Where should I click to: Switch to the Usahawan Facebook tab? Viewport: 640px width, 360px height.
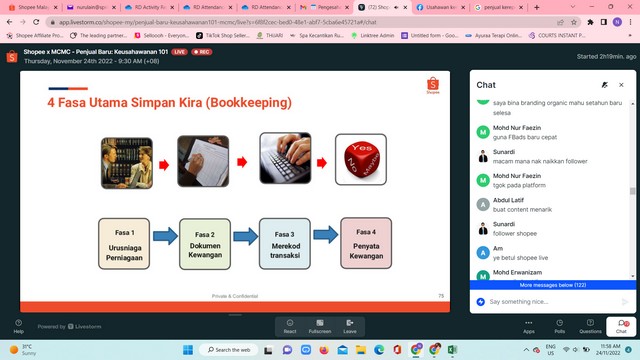point(440,7)
